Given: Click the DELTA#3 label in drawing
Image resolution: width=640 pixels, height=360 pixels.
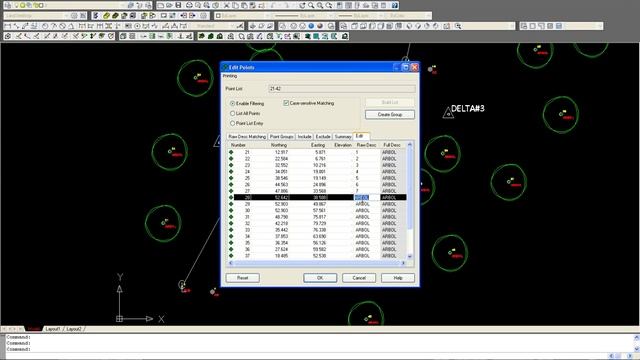Looking at the screenshot, I should pyautogui.click(x=468, y=109).
